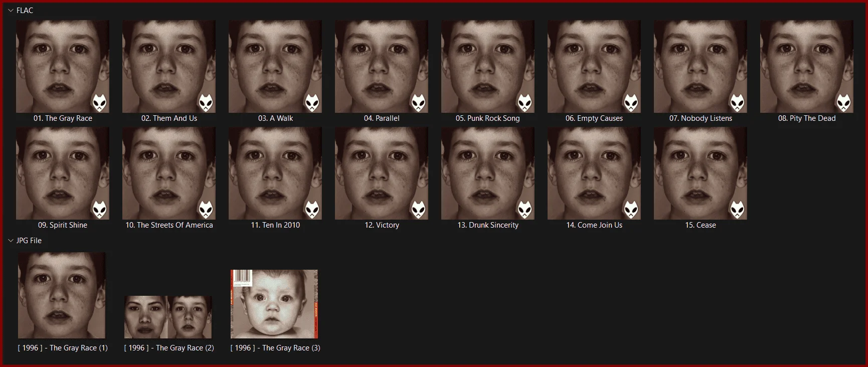
Task: Select the Gray Race (2) two-faces image thumbnail
Action: pyautogui.click(x=168, y=317)
